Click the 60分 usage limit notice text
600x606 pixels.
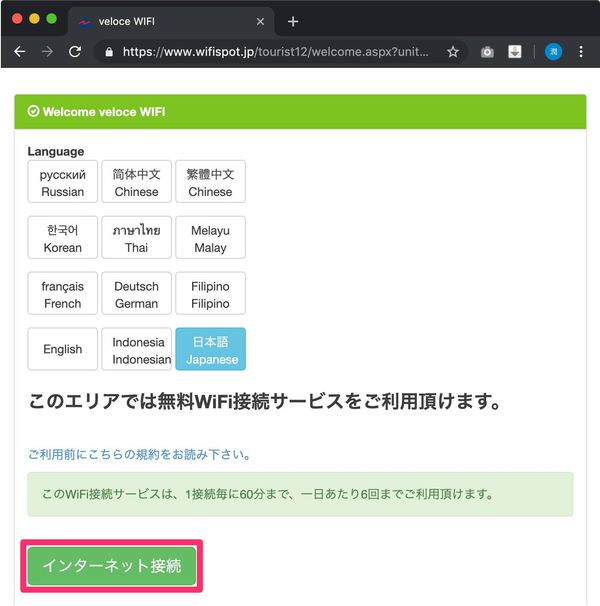[268, 494]
